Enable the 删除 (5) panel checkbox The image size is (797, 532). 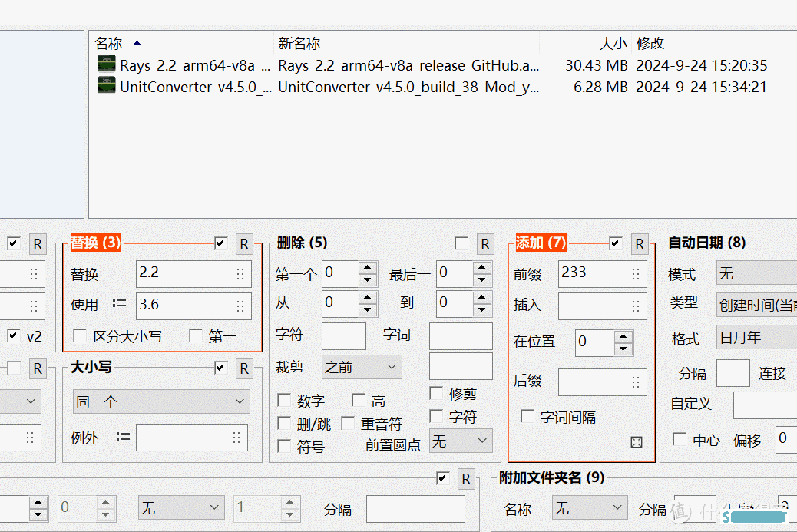tap(461, 243)
